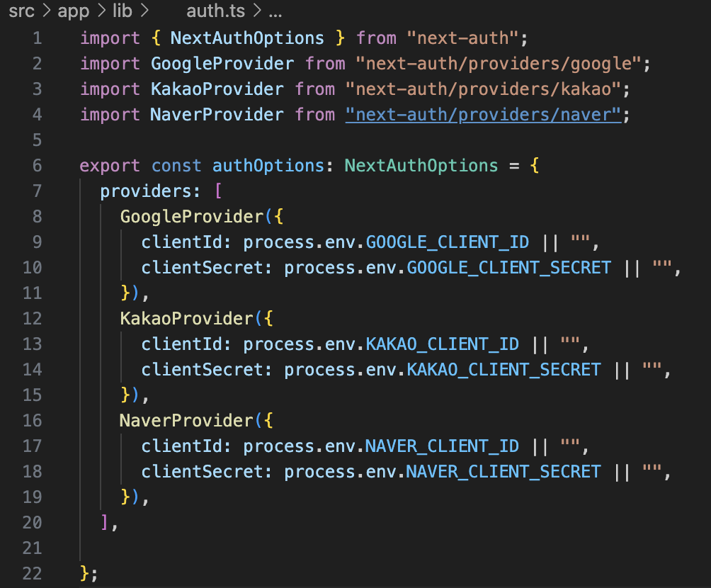Click the clientSecret key on line 14
The image size is (711, 588).
pyautogui.click(x=202, y=369)
